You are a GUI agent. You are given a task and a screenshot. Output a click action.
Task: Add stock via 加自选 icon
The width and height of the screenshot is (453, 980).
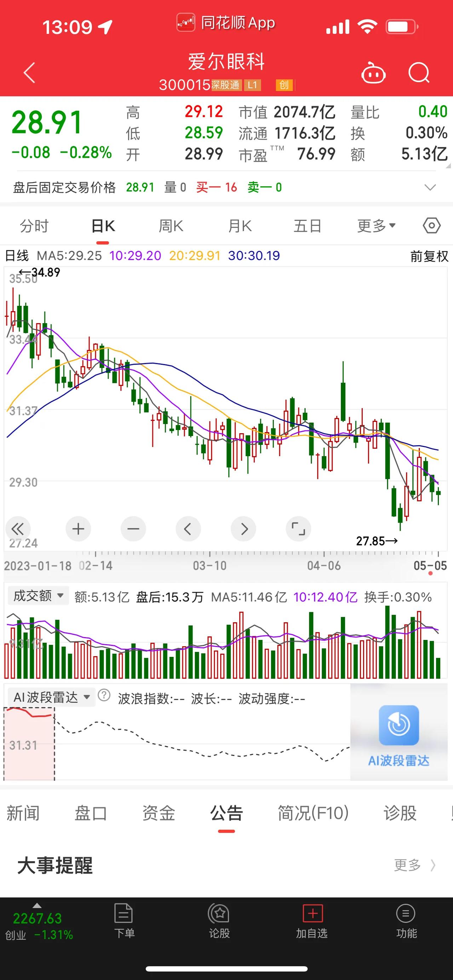pos(312,921)
